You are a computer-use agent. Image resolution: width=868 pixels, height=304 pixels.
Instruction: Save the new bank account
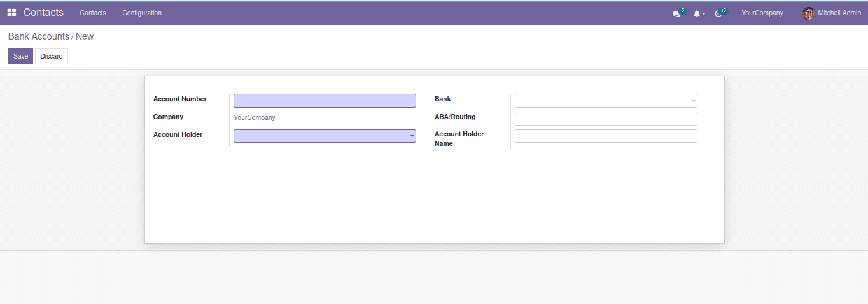tap(20, 56)
